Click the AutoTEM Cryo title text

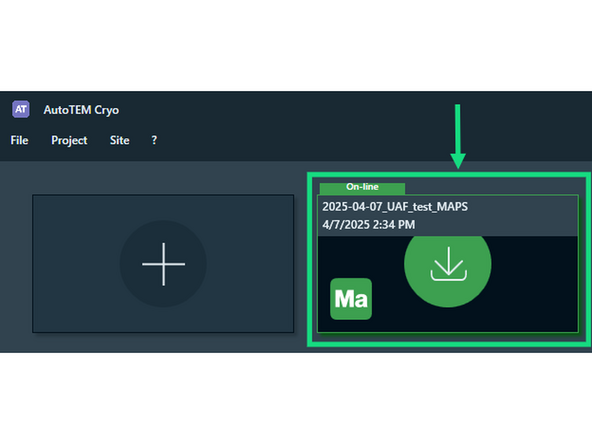pos(81,110)
